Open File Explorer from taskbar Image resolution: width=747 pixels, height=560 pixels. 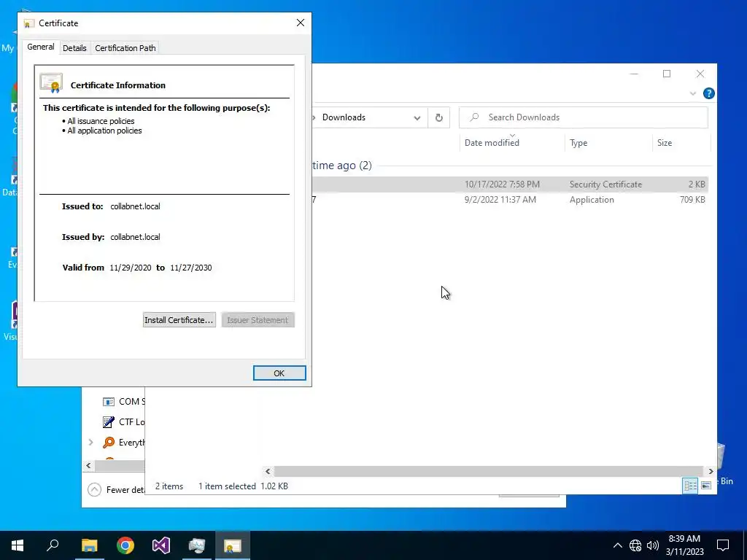[x=89, y=545]
